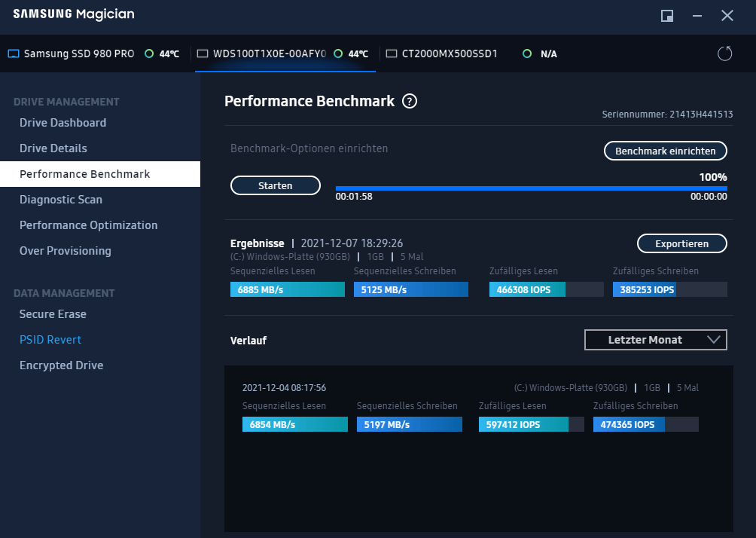Click history 5197 MB/s write bar
This screenshot has width=756, height=538.
(x=410, y=424)
